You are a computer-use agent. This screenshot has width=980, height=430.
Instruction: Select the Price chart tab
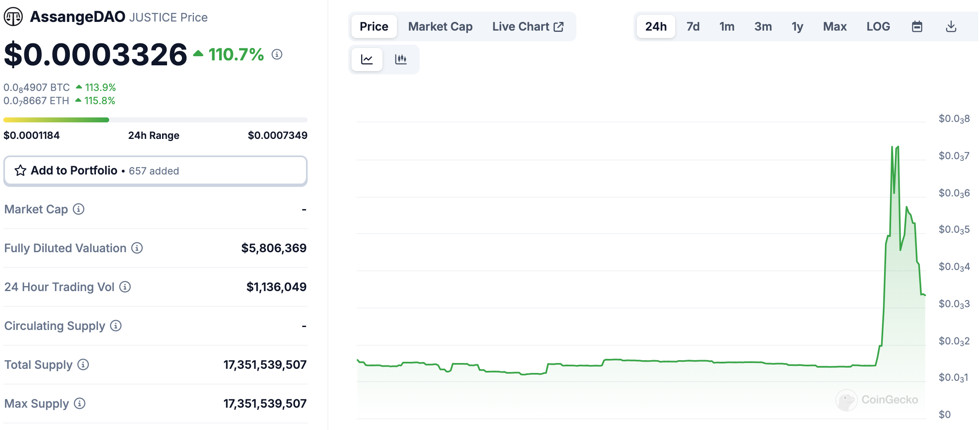point(374,26)
